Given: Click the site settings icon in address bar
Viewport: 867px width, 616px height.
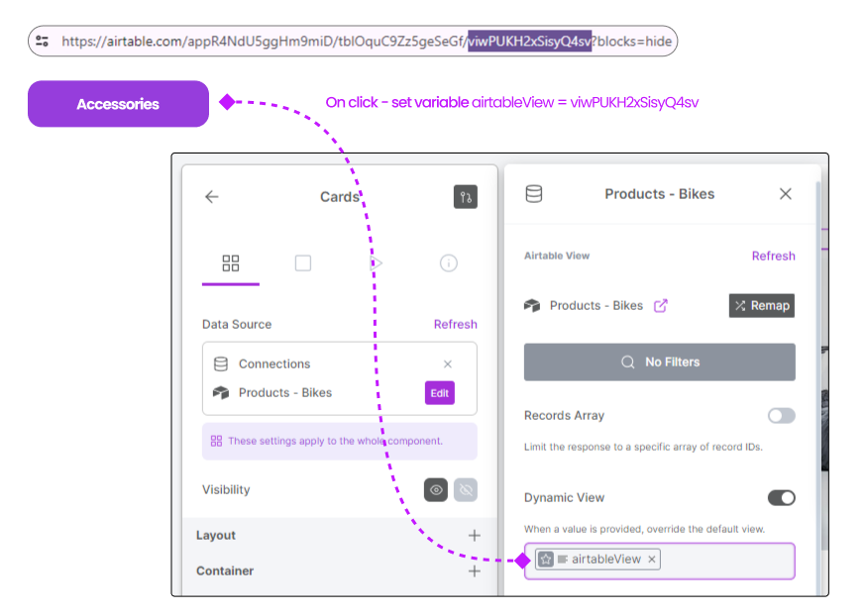Looking at the screenshot, I should click(42, 41).
